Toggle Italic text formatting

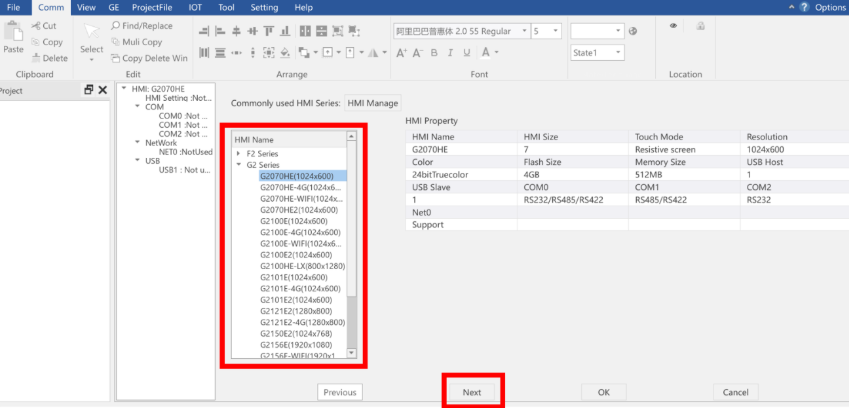coord(450,52)
